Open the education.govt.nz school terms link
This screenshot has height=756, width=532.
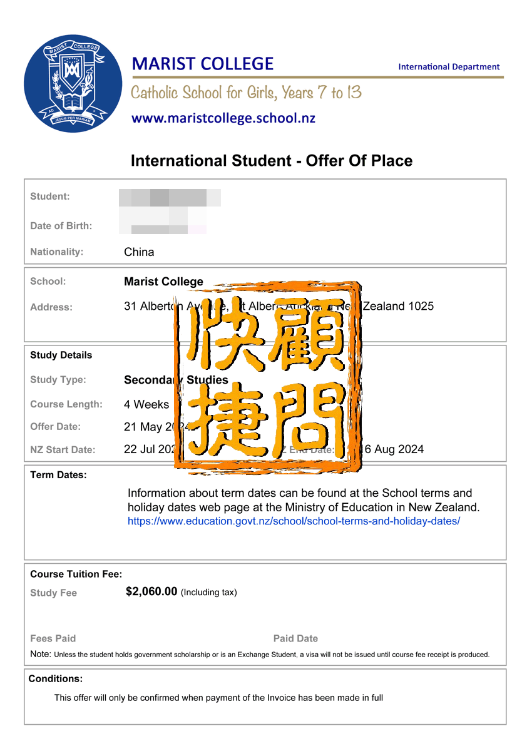pyautogui.click(x=294, y=521)
